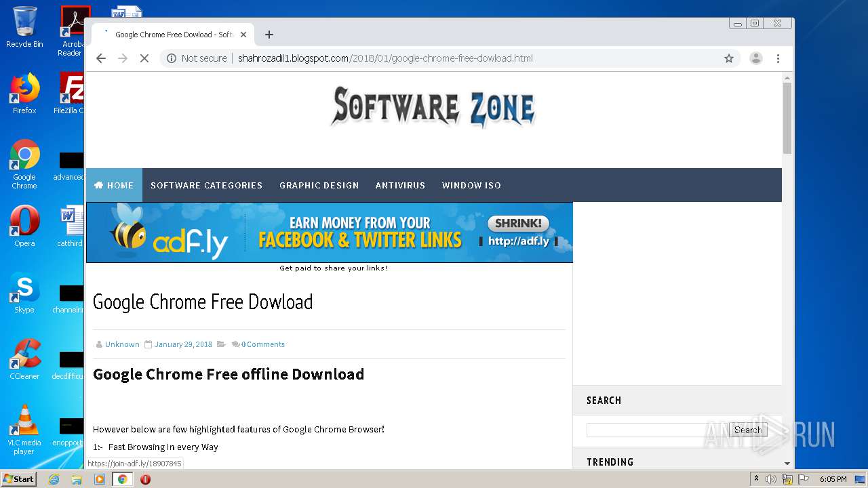Open the Windows Start menu
This screenshot has width=868, height=488.
click(19, 479)
